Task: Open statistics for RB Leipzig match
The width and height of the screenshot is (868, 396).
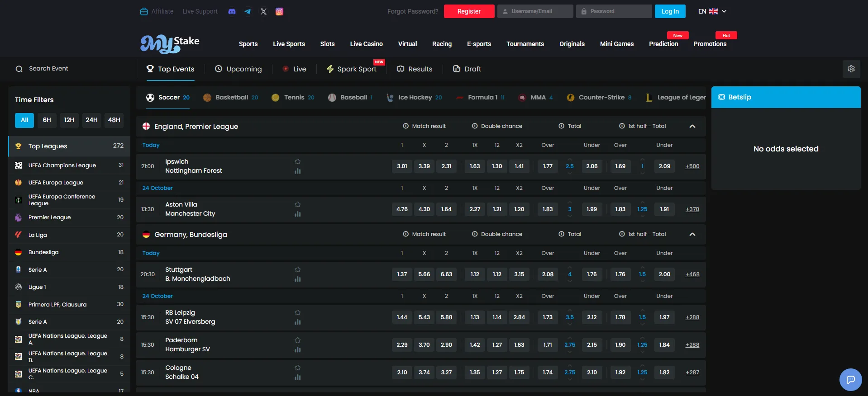Action: click(297, 322)
